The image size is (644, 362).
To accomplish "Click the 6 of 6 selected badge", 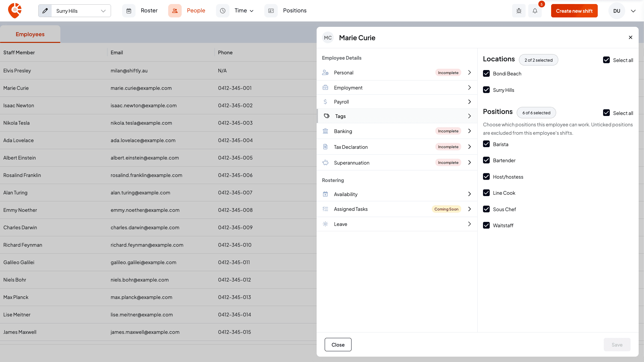I will pos(536,113).
